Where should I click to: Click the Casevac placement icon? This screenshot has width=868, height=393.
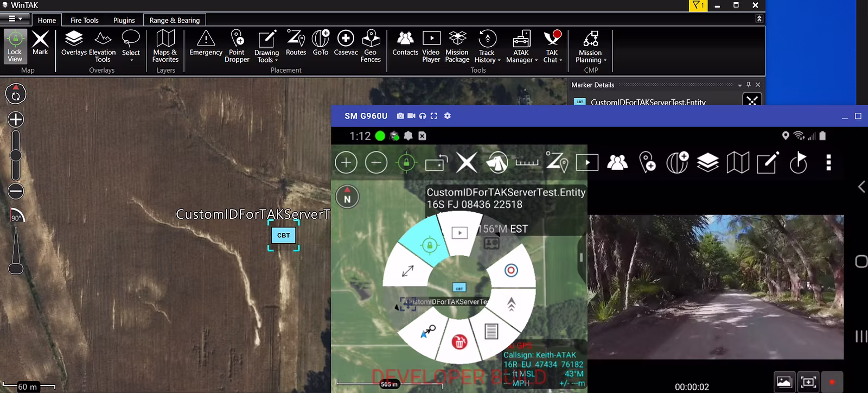tap(346, 44)
